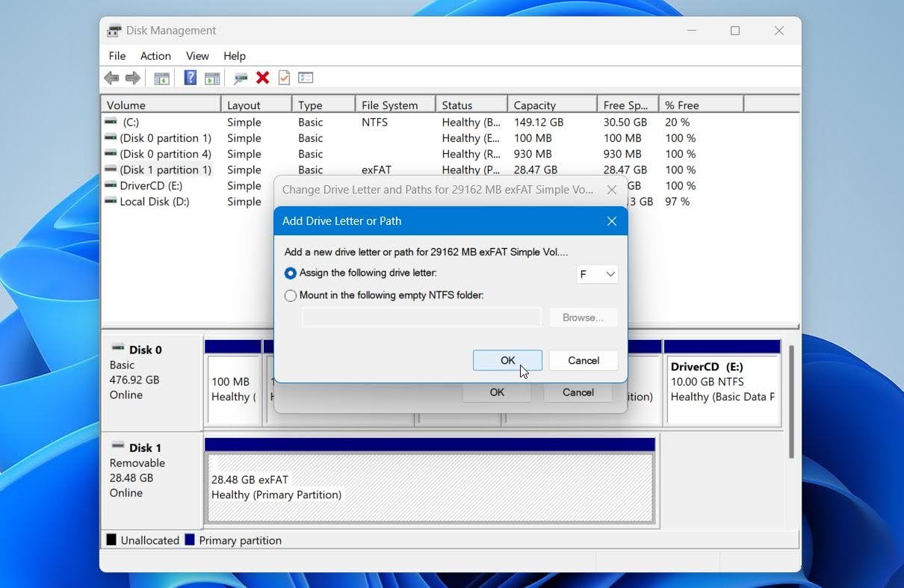Click Show/Hide Console Tree toolbar icon
This screenshot has width=904, height=588.
click(x=161, y=78)
